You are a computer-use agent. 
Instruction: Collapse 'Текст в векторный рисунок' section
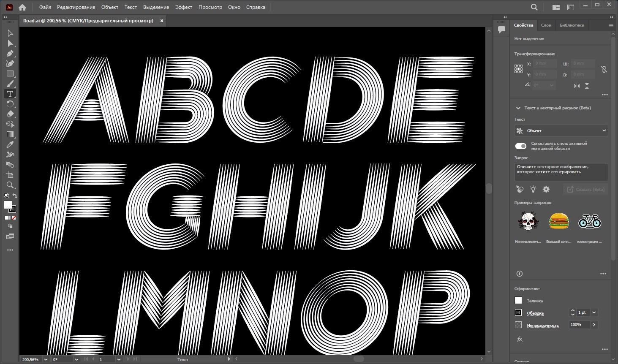pos(518,108)
